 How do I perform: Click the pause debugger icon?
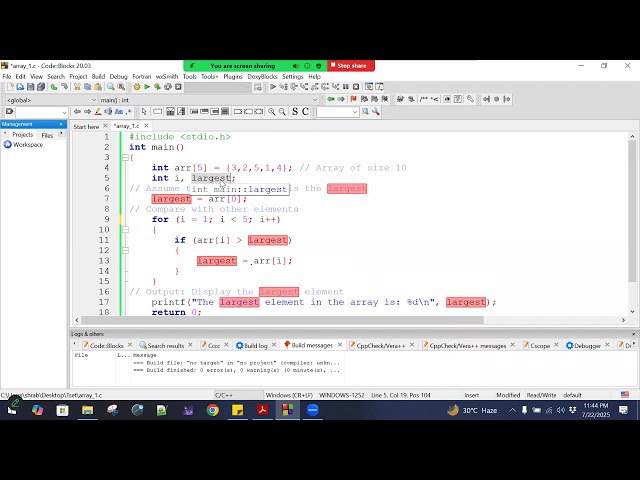(x=346, y=87)
